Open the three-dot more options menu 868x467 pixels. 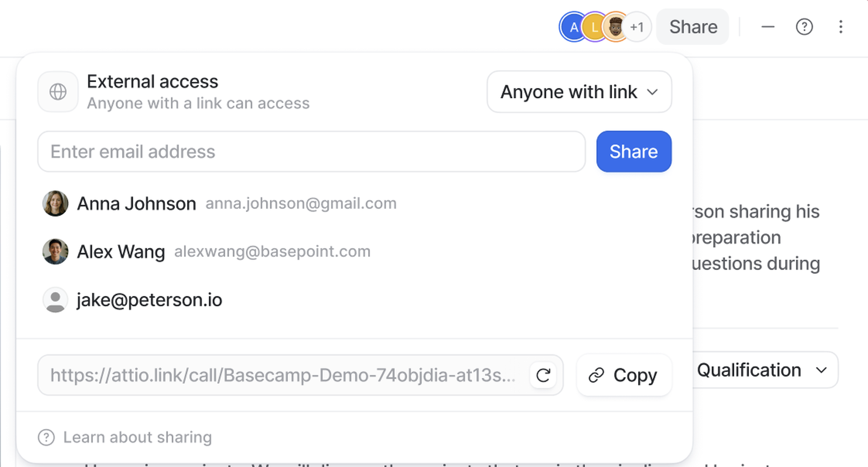(841, 27)
